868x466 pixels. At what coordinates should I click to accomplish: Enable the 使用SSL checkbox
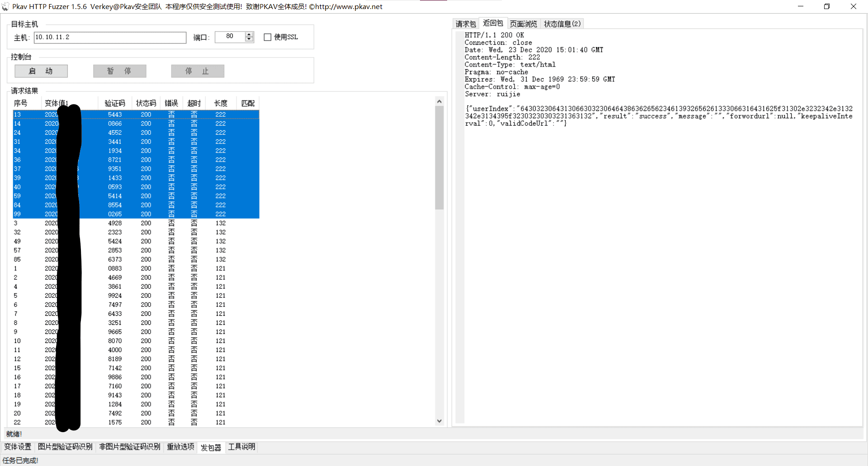(x=268, y=37)
